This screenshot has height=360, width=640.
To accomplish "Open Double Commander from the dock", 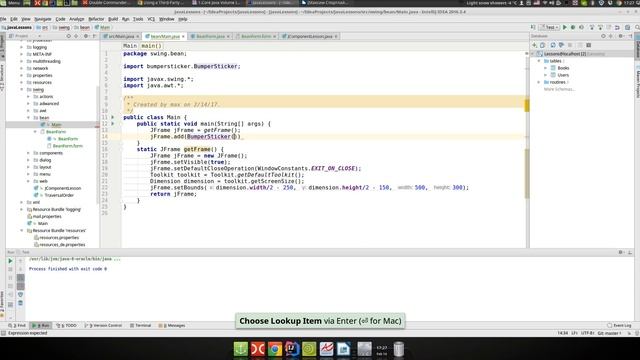I will tap(258, 349).
